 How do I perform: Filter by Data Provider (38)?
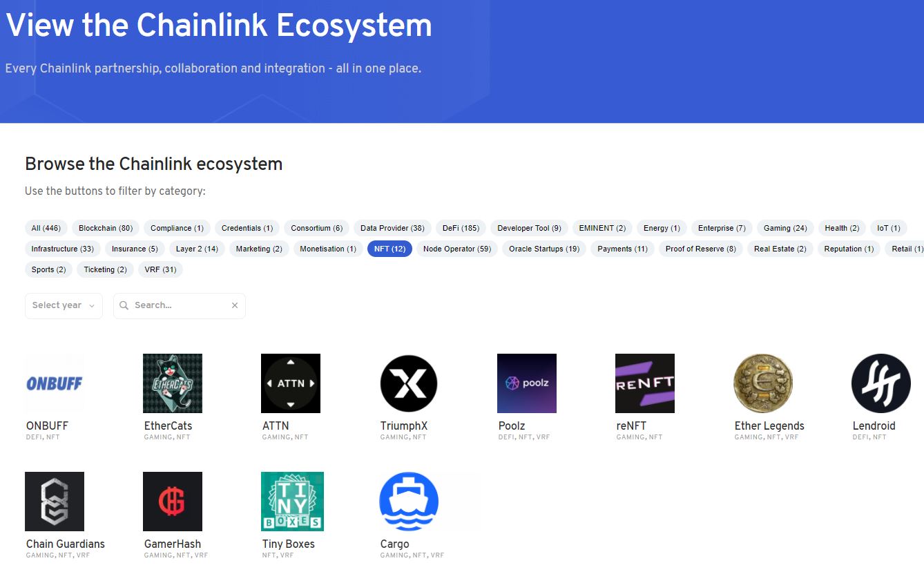pos(392,228)
